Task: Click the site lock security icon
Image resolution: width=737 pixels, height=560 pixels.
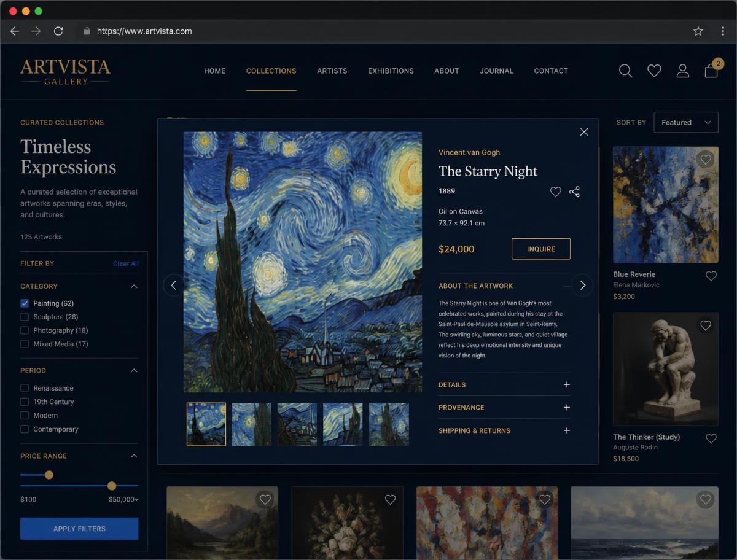Action: pos(87,31)
